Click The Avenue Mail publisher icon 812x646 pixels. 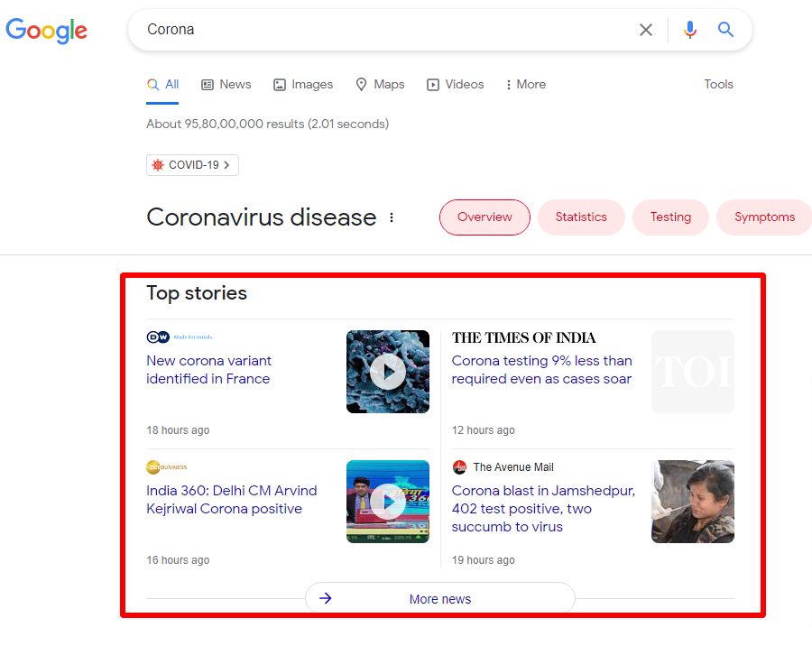(x=459, y=467)
